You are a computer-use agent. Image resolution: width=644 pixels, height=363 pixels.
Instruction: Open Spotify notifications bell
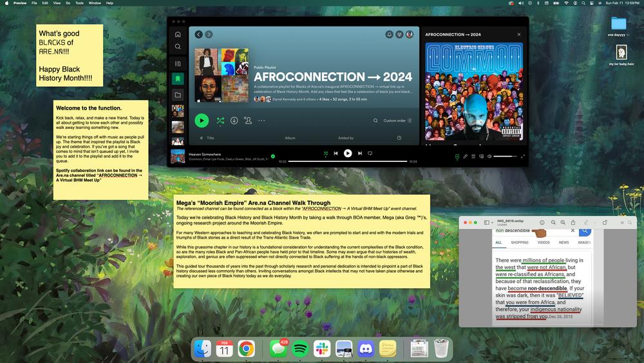[x=389, y=35]
